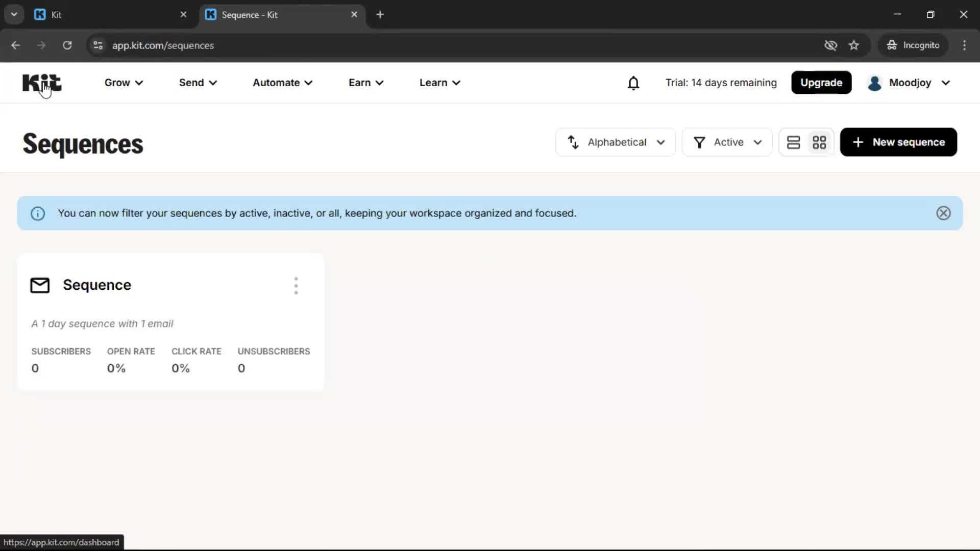Viewport: 980px width, 551px height.
Task: Switch to list view of sequences
Action: click(x=794, y=142)
